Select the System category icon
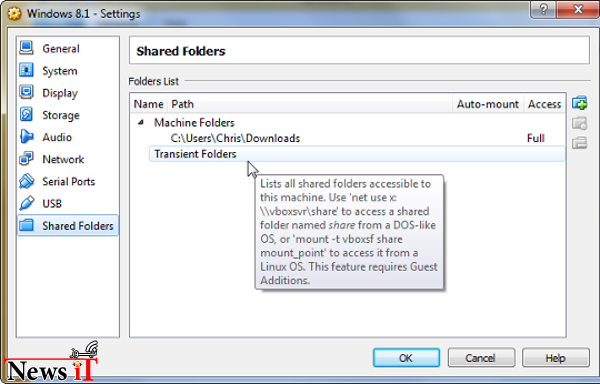 coord(26,70)
